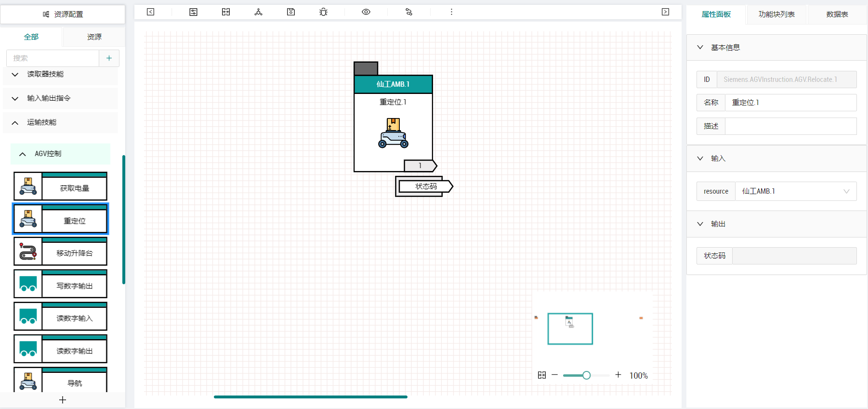Viewport: 868px width, 409px height.
Task: Open the settings sliders toolbar icon
Action: (x=193, y=12)
